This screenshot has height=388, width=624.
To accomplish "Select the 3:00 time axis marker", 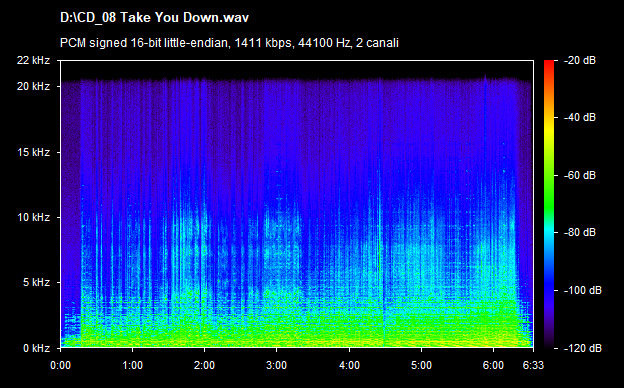I will click(277, 365).
